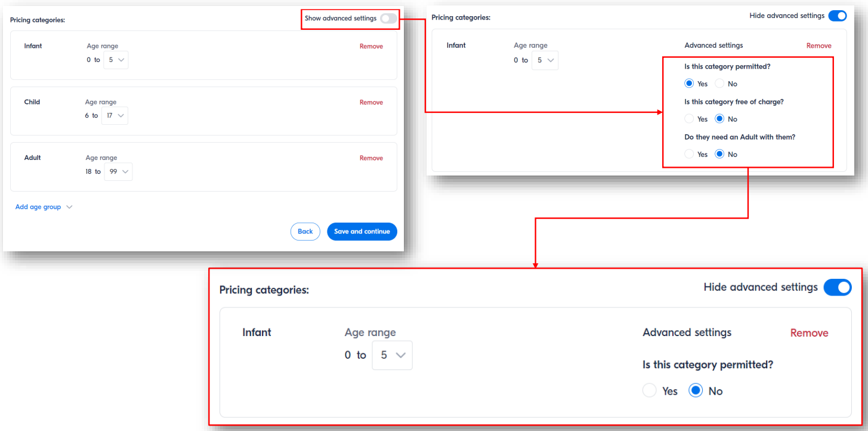Open the Child age range dropdown showing 17

coord(115,116)
